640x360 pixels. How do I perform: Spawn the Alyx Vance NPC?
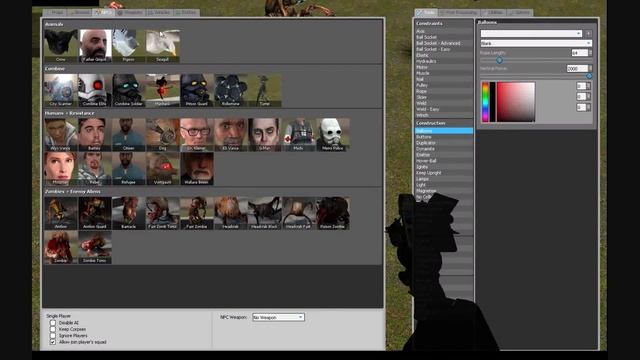(x=60, y=135)
